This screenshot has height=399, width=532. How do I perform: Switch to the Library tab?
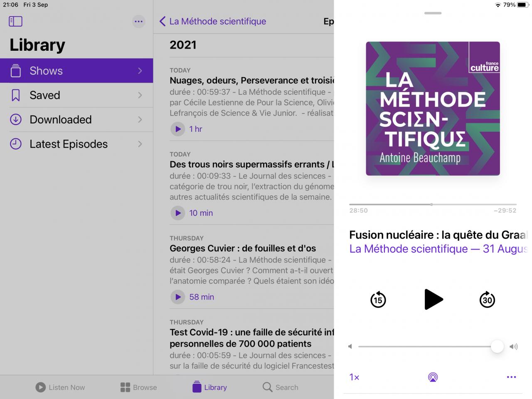click(x=209, y=387)
